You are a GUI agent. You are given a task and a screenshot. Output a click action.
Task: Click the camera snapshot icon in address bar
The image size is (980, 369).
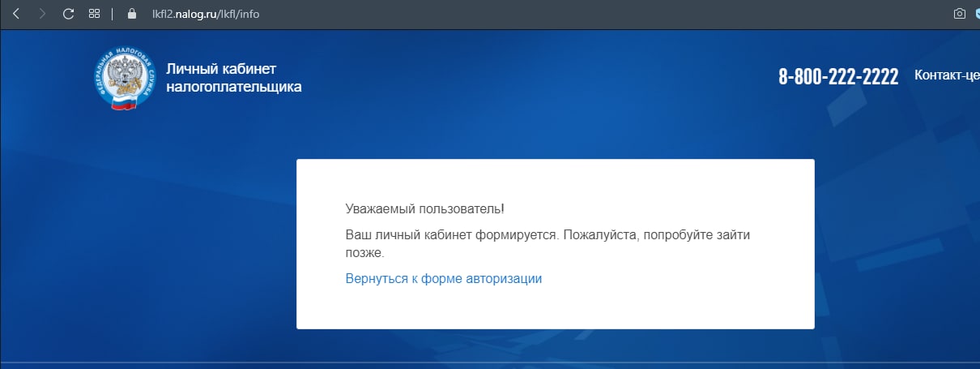pos(960,14)
